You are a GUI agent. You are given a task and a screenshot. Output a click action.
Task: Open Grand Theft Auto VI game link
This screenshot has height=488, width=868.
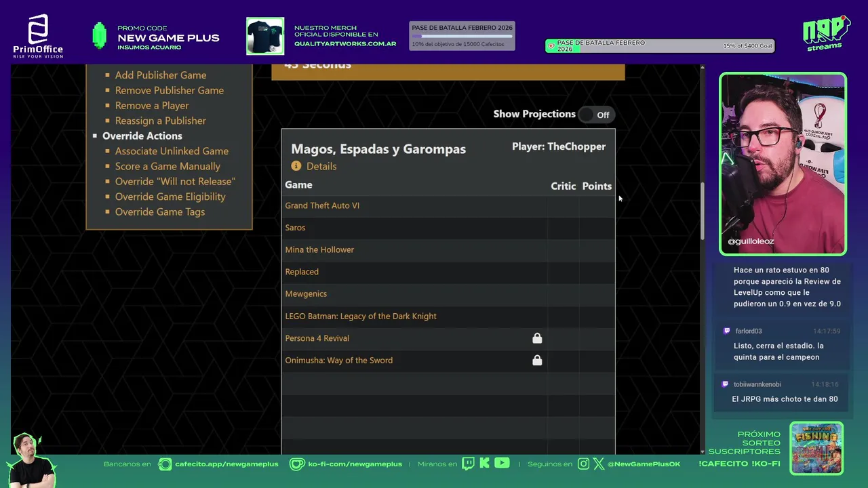pos(322,205)
